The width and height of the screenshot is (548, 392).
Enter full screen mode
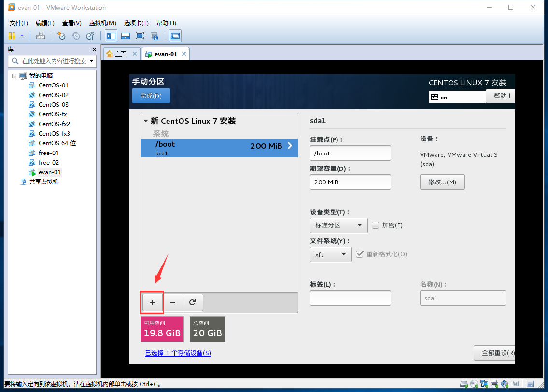140,36
